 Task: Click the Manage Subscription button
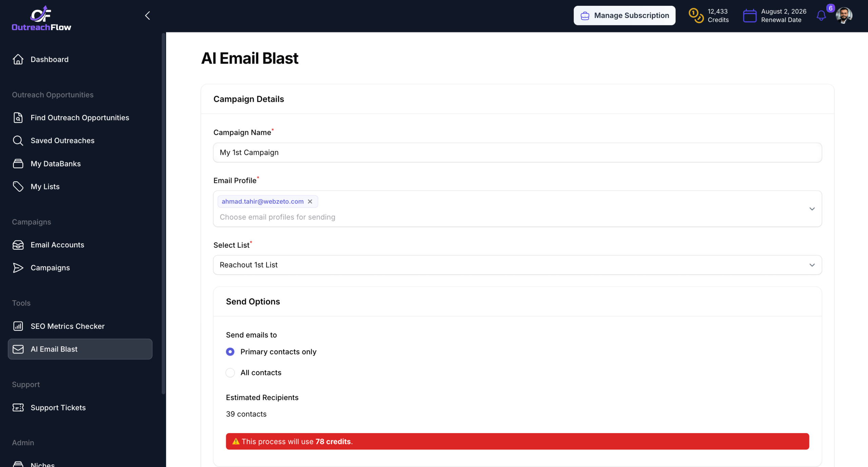pos(624,16)
